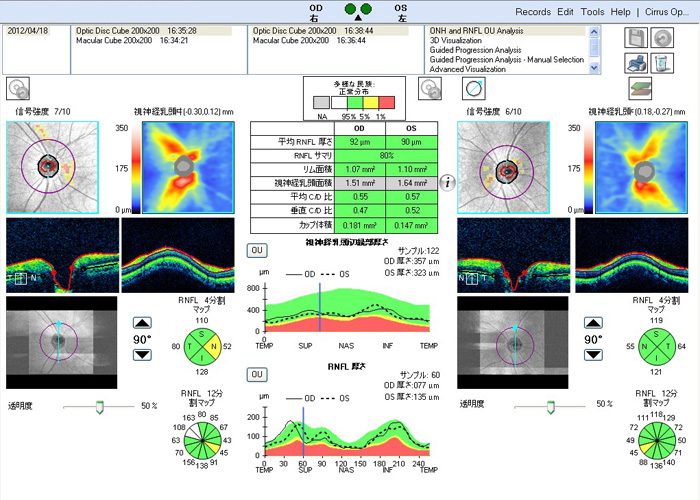Open the Records menu
The image size is (700, 500).
pos(533,12)
